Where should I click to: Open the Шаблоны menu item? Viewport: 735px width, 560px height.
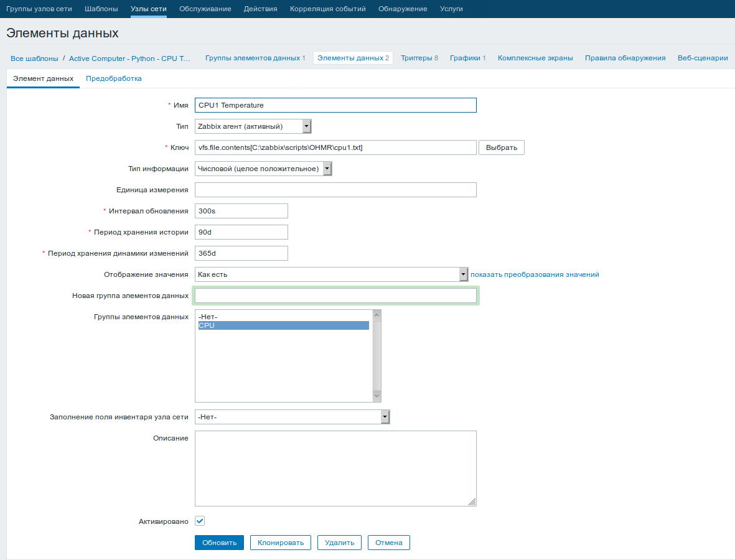(x=101, y=9)
